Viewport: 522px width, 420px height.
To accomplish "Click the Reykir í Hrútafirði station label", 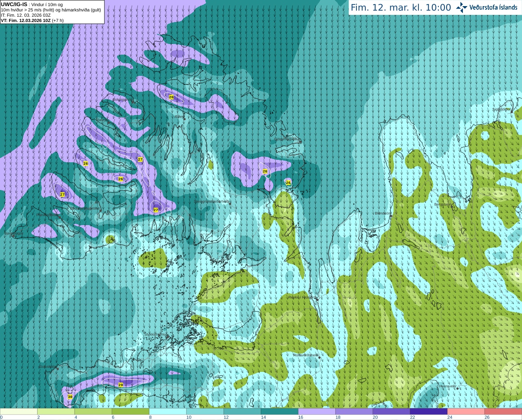I will [302, 297].
